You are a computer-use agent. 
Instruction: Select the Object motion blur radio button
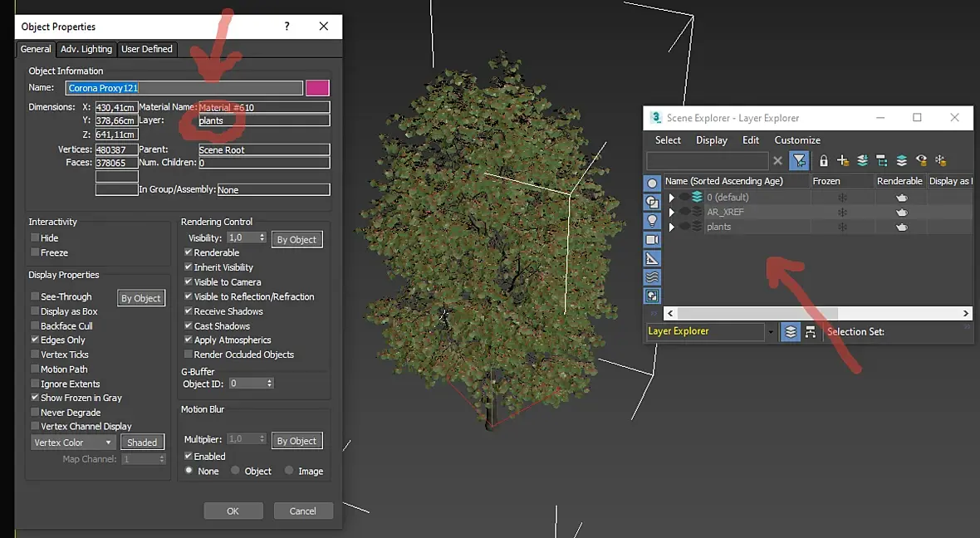tap(236, 471)
